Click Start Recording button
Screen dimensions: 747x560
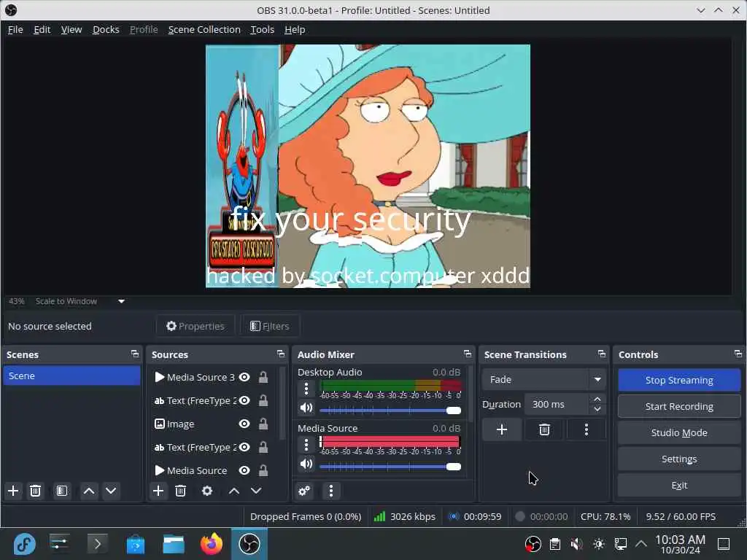coord(679,406)
